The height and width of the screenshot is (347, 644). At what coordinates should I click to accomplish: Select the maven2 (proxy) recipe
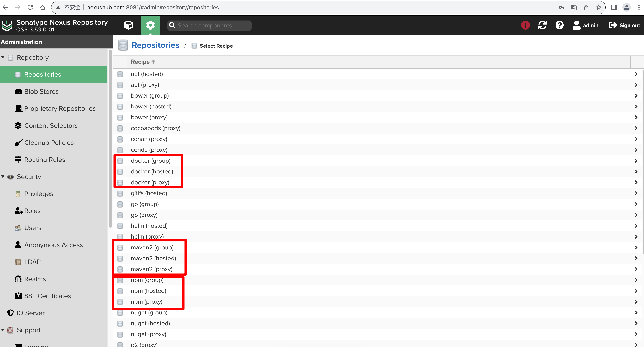378,269
